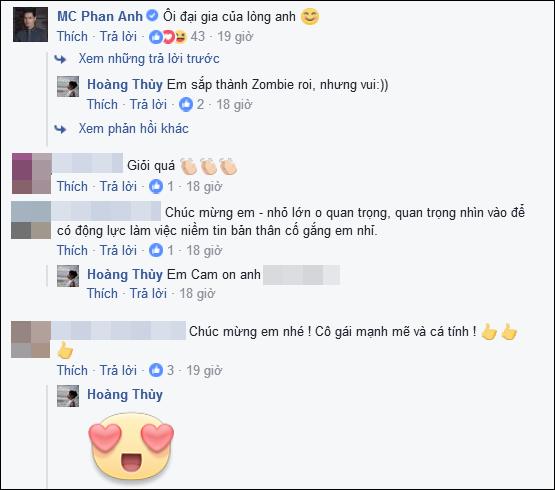Expand 'Xem những trả lời trước' replies

coord(149,58)
